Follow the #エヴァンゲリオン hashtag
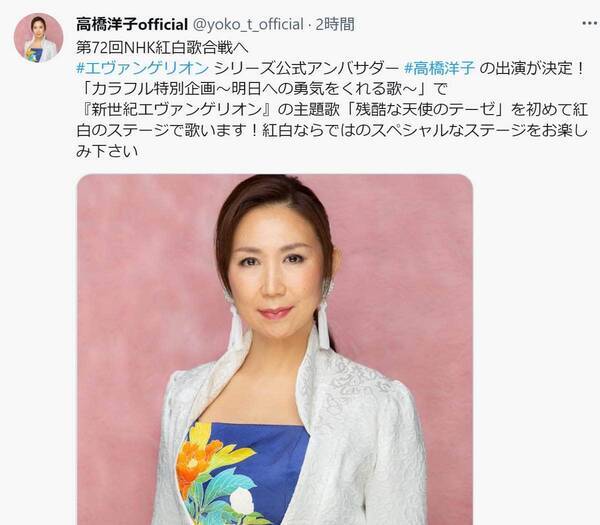This screenshot has width=600, height=525. click(143, 68)
